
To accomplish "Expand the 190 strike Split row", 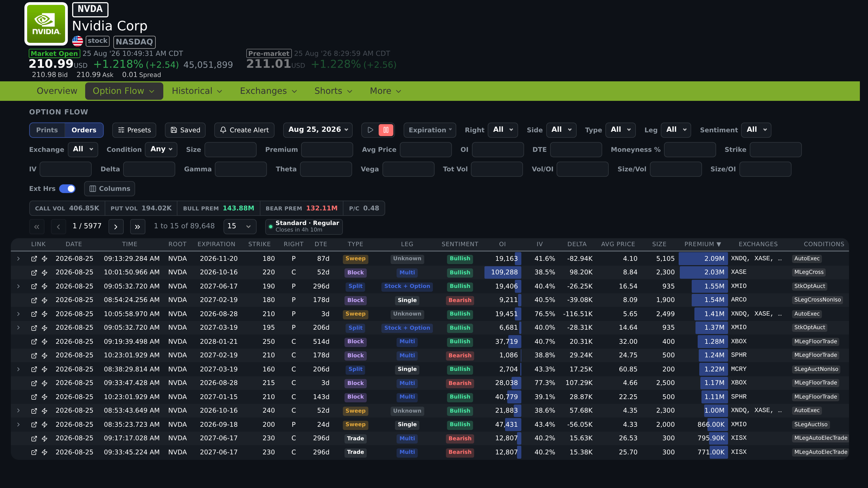I will pyautogui.click(x=18, y=286).
